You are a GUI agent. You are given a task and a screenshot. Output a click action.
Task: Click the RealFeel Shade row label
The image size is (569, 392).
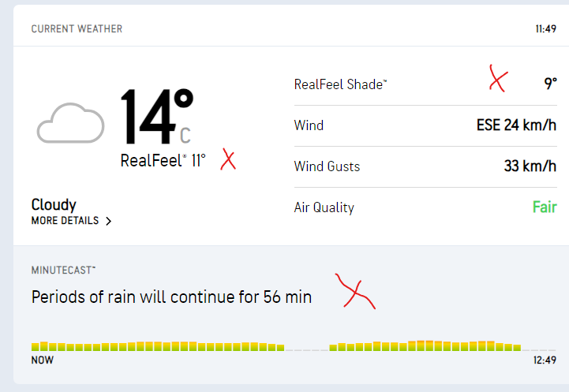coord(340,84)
